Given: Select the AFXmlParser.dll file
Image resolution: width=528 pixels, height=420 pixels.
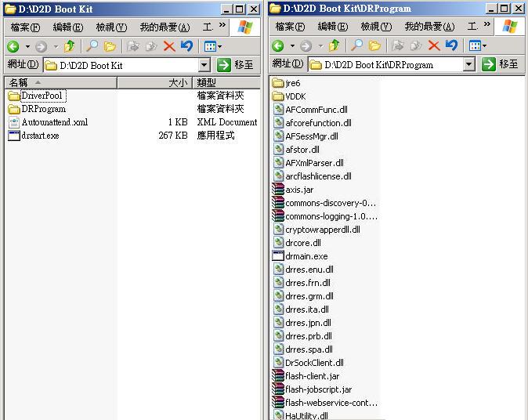Looking at the screenshot, I should pyautogui.click(x=308, y=163).
